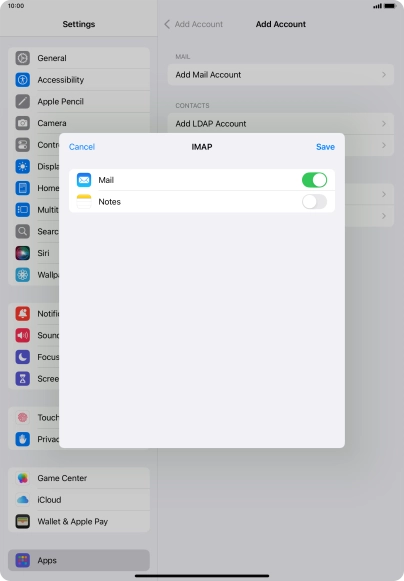404x581 pixels.
Task: Click the Siri icon
Action: click(x=23, y=253)
